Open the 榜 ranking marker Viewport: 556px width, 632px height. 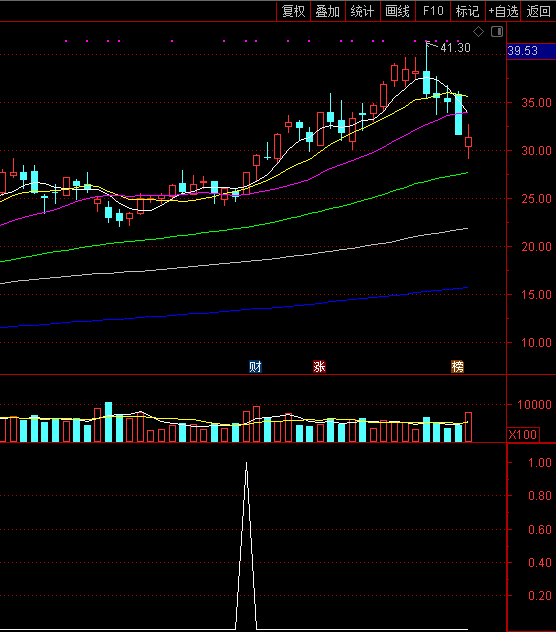[457, 366]
